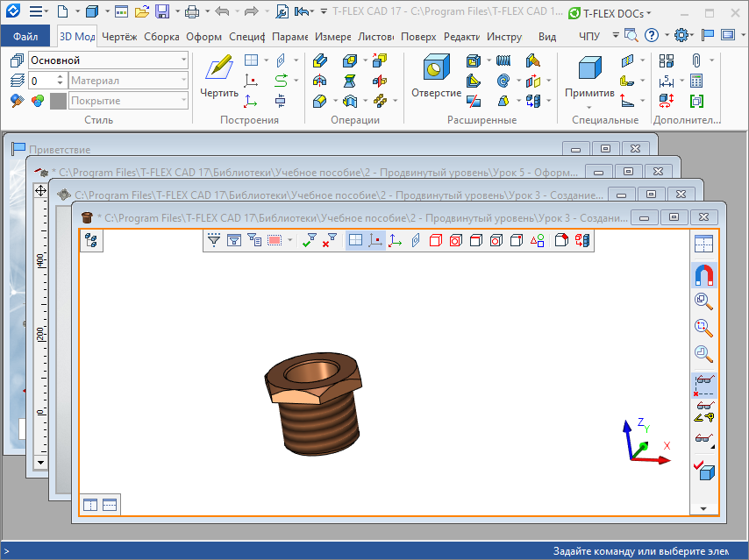Open the Сборка ribbon tab
This screenshot has width=749, height=560.
pos(161,37)
